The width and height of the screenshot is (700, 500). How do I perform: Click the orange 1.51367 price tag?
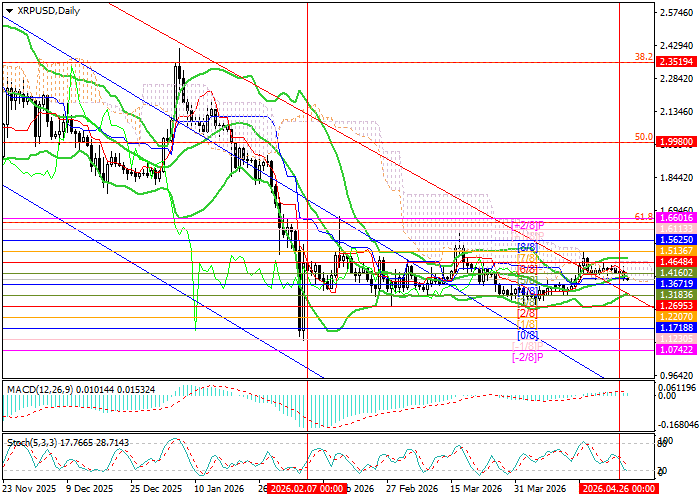[676, 251]
